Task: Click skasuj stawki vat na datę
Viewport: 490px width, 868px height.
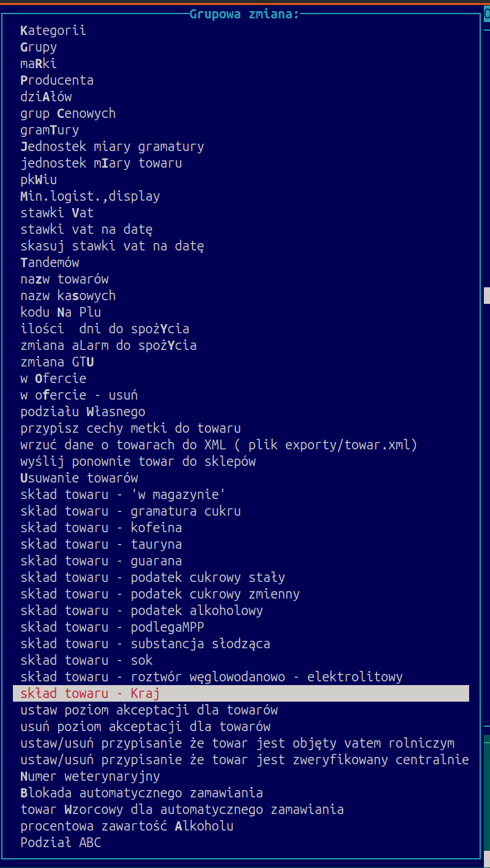Action: pyautogui.click(x=112, y=246)
